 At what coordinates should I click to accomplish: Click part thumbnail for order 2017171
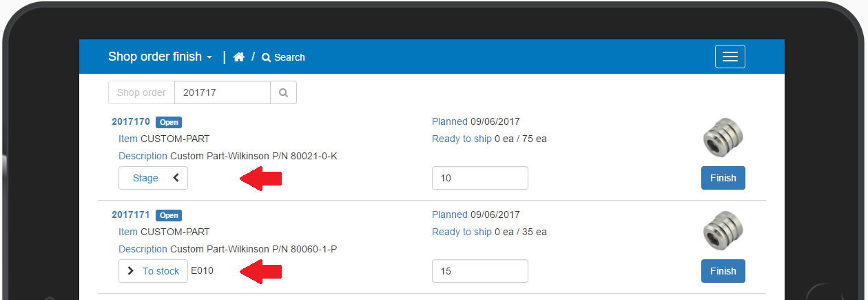(723, 231)
